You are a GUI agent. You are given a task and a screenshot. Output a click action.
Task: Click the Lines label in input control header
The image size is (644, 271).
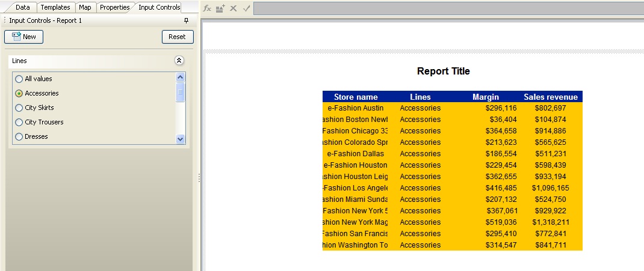coord(19,61)
